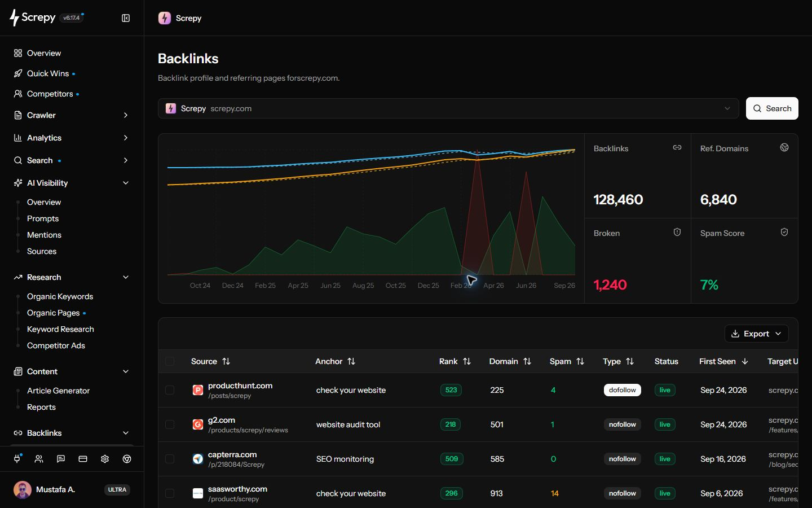Open billing via the credit card icon
The height and width of the screenshot is (508, 812).
coord(83,459)
